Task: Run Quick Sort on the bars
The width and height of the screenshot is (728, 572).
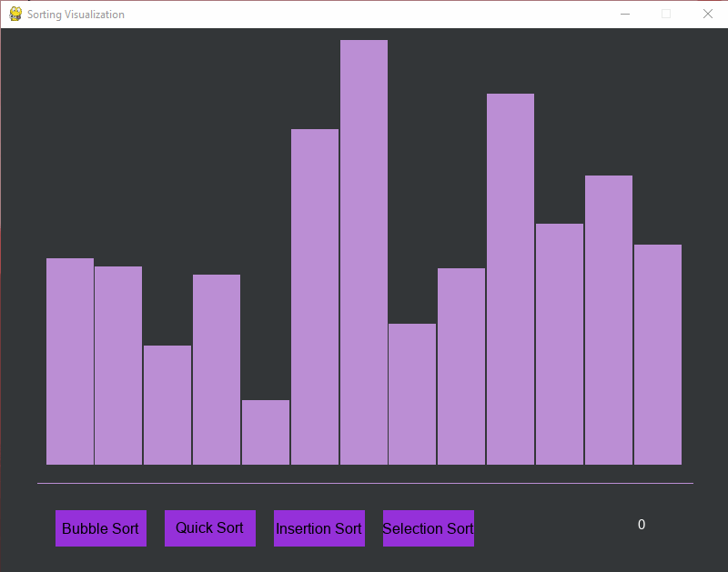Action: point(209,527)
